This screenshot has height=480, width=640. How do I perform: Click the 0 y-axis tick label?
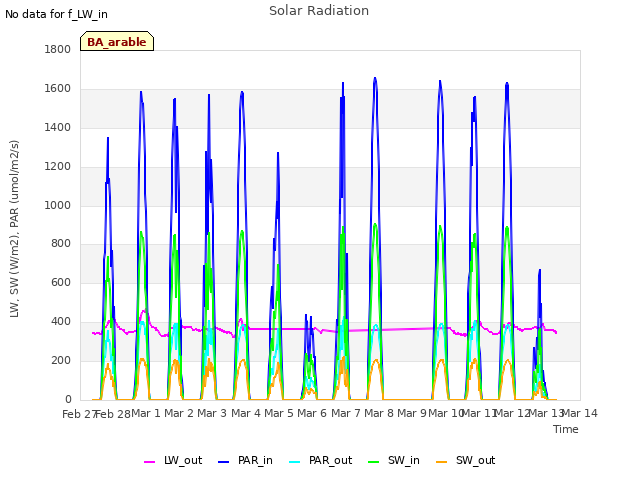click(68, 399)
